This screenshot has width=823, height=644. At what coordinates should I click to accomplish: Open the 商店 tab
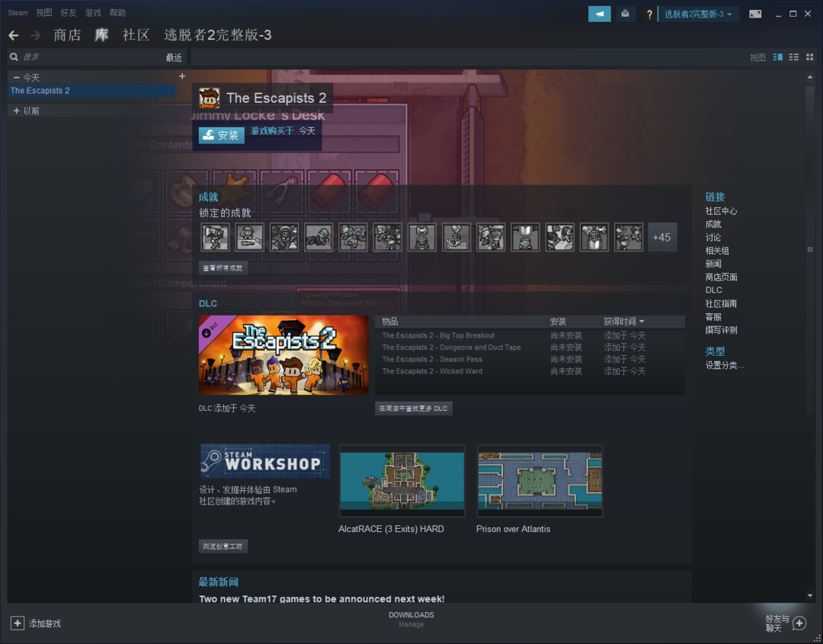point(67,35)
